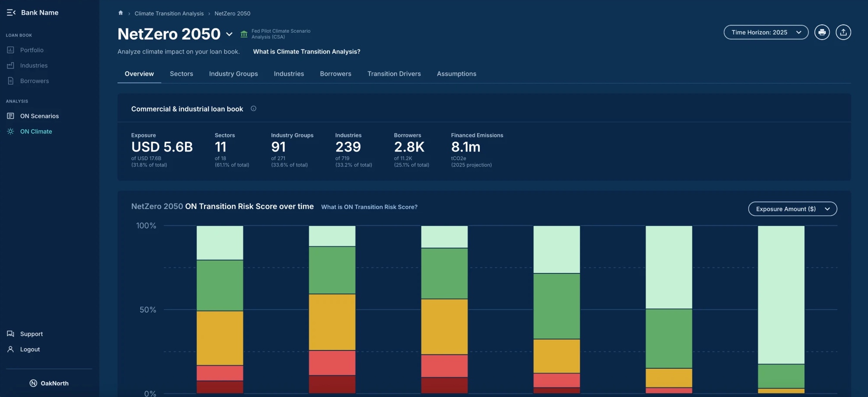Screen dimensions: 868x397
Task: Click Support in the sidebar
Action: 31,334
